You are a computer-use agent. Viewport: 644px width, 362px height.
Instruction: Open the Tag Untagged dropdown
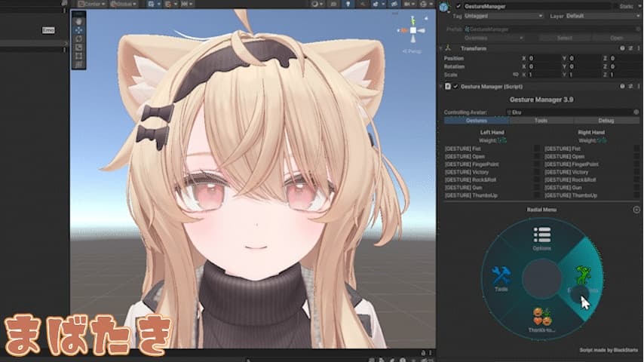tap(504, 16)
